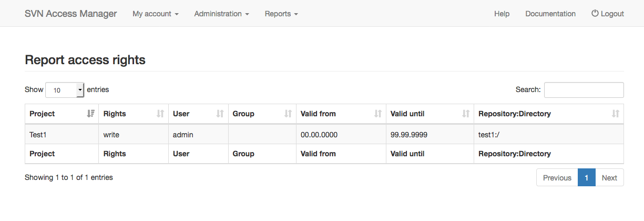Sort by User column arrows icon
The height and width of the screenshot is (221, 644).
[220, 114]
